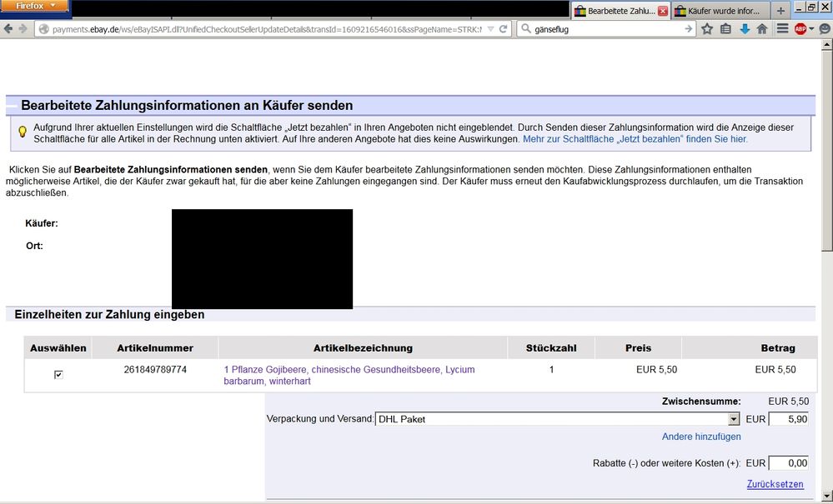
Task: Close the 'Bearbeitete Zahlu...' tab
Action: [663, 11]
